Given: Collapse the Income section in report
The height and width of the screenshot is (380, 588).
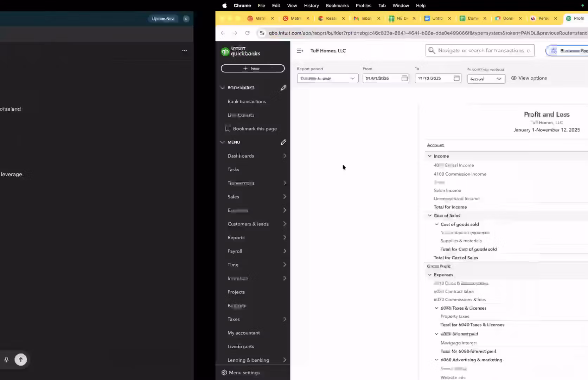Looking at the screenshot, I should [x=429, y=156].
